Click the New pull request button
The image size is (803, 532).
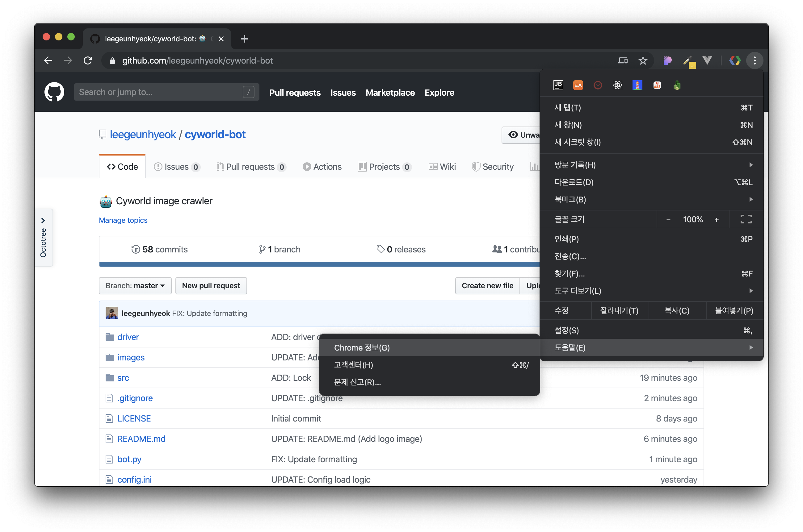coord(211,286)
